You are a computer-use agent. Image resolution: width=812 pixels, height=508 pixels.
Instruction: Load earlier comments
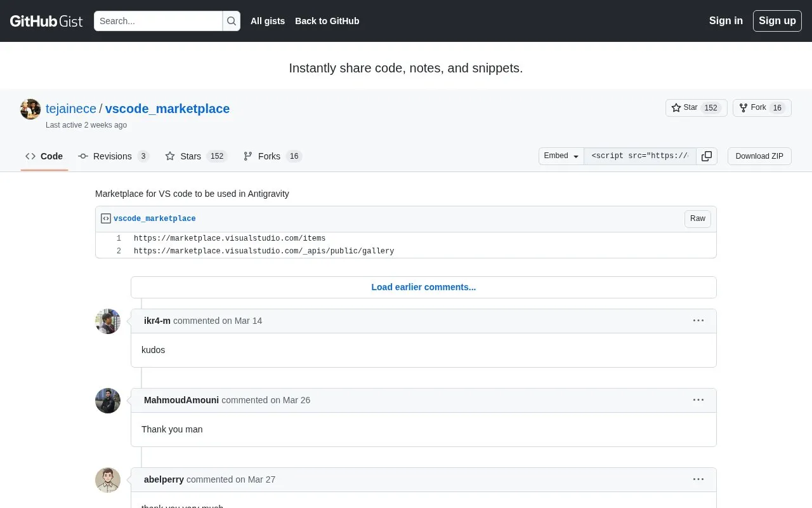tap(424, 287)
